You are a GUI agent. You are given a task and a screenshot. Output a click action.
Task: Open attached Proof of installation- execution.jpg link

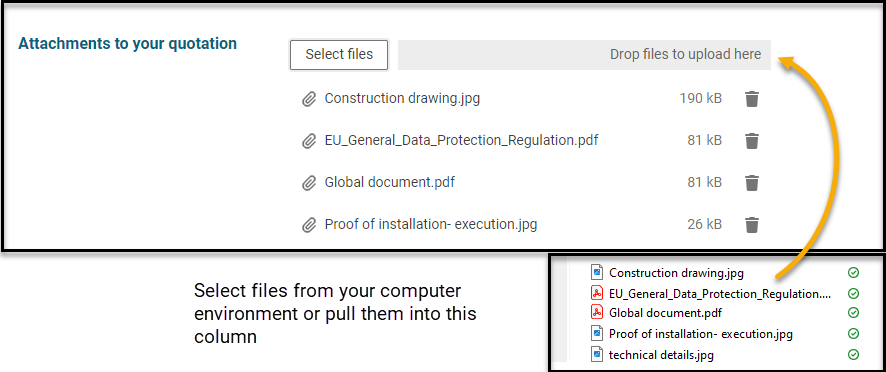pos(431,224)
